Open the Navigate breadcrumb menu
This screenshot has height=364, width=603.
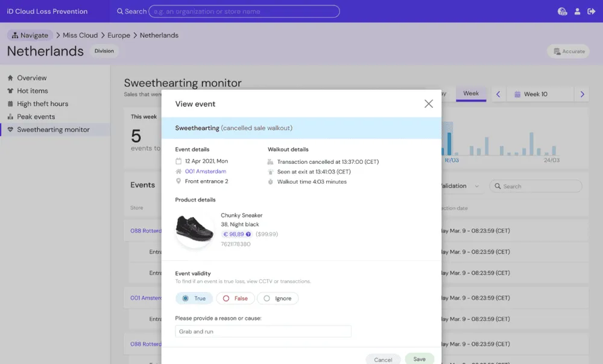30,36
